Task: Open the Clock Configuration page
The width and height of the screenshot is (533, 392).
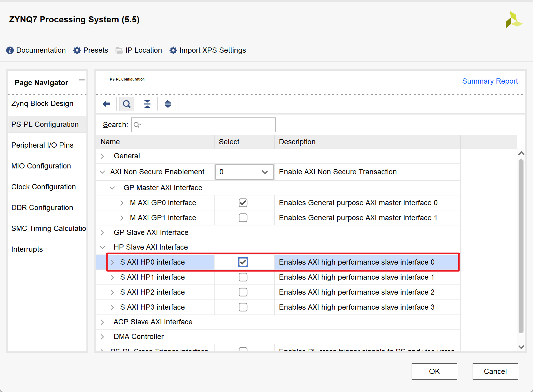Action: point(44,187)
